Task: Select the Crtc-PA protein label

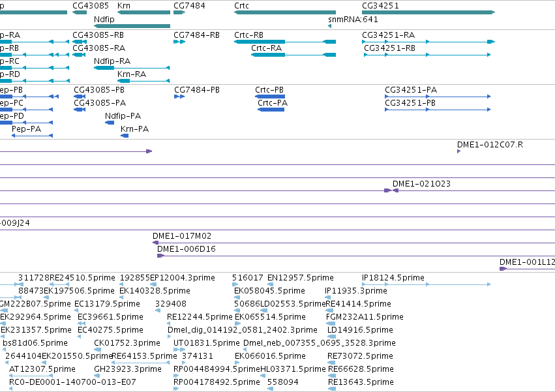Action: [273, 103]
